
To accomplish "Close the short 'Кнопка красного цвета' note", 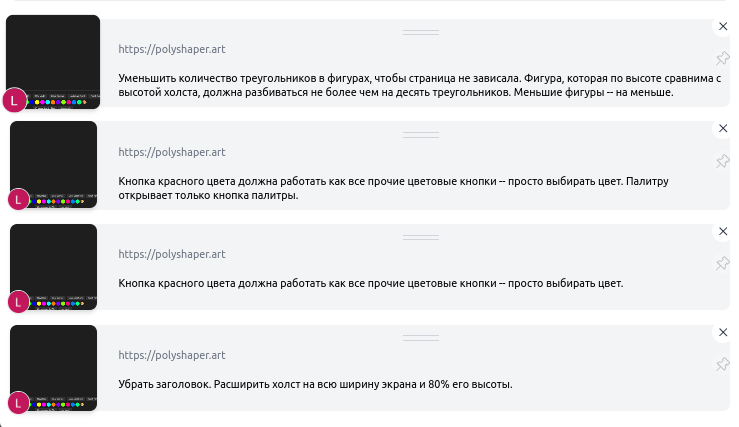I will [723, 231].
